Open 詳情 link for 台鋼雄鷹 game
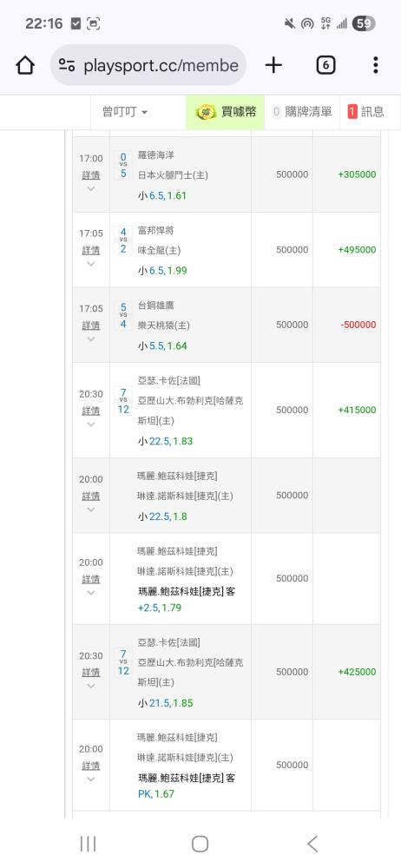401x868 pixels. click(x=91, y=325)
